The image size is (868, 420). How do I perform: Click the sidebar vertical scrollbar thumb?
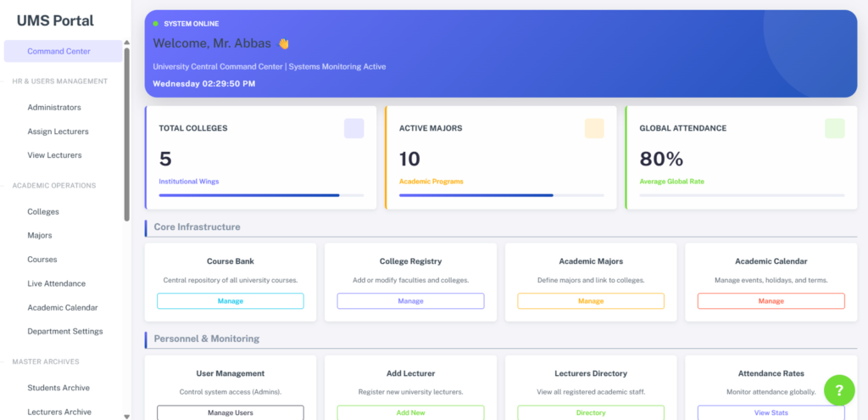(127, 135)
